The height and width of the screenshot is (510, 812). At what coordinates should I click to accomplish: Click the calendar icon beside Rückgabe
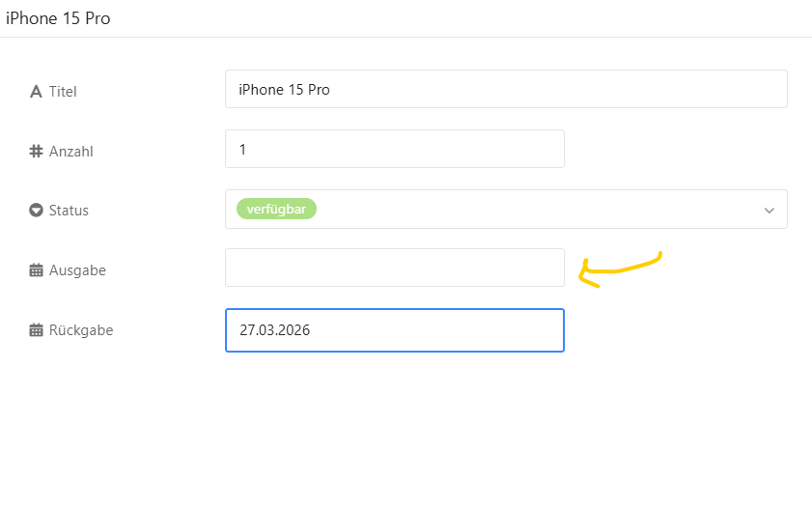[x=37, y=330]
